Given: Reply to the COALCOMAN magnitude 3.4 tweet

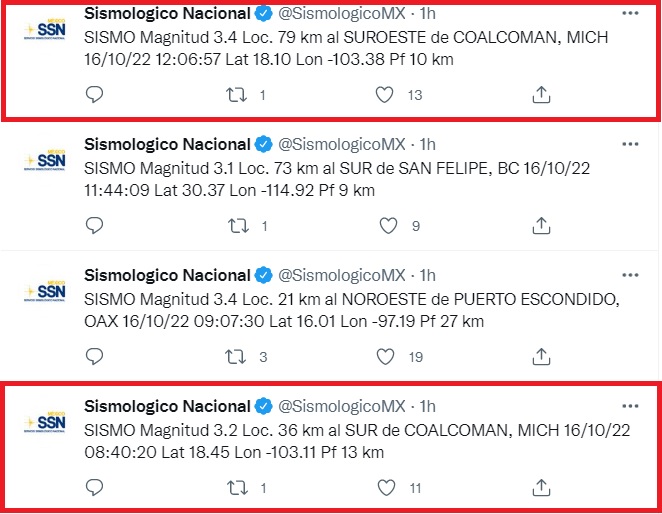Looking at the screenshot, I should [96, 95].
